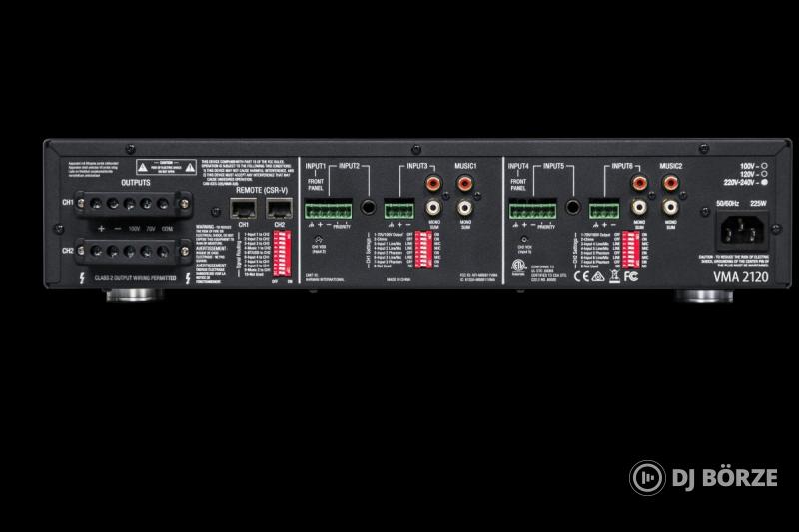The height and width of the screenshot is (532, 799).
Task: Click the green INPUT6 Euroblock connector
Action: 604,210
